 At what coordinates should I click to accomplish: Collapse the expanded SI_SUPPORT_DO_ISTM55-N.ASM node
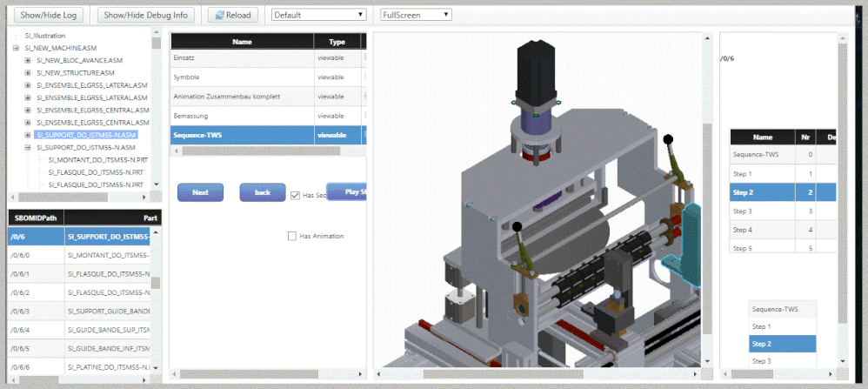[28, 147]
